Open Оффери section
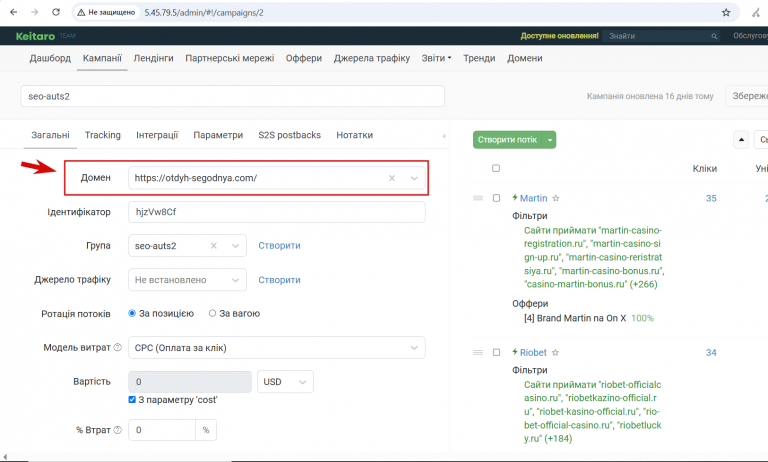This screenshot has width=768, height=462. 304,58
